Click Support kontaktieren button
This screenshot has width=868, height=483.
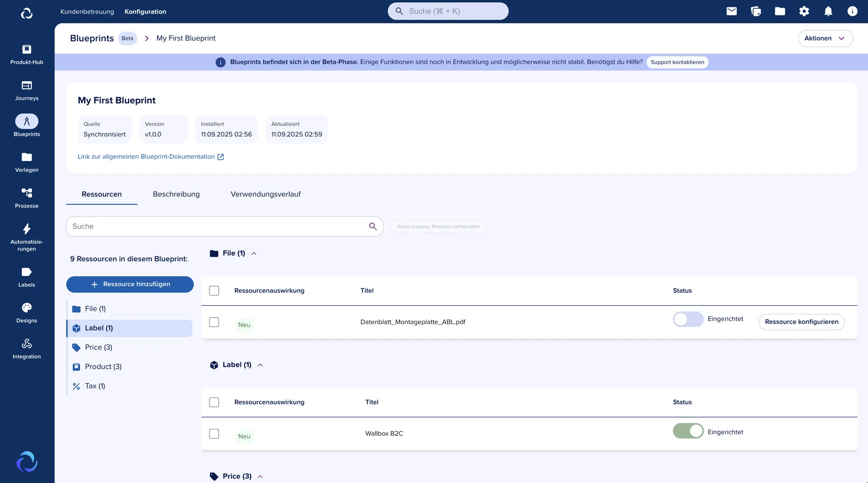[678, 62]
